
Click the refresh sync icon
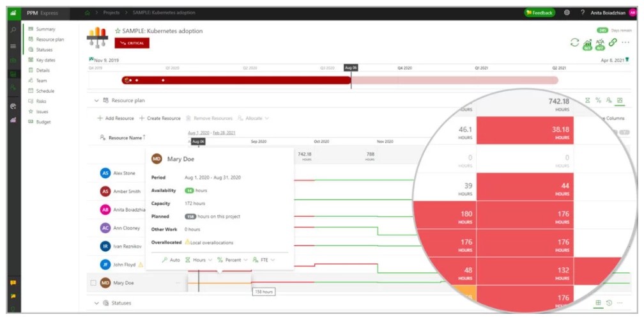pos(574,42)
